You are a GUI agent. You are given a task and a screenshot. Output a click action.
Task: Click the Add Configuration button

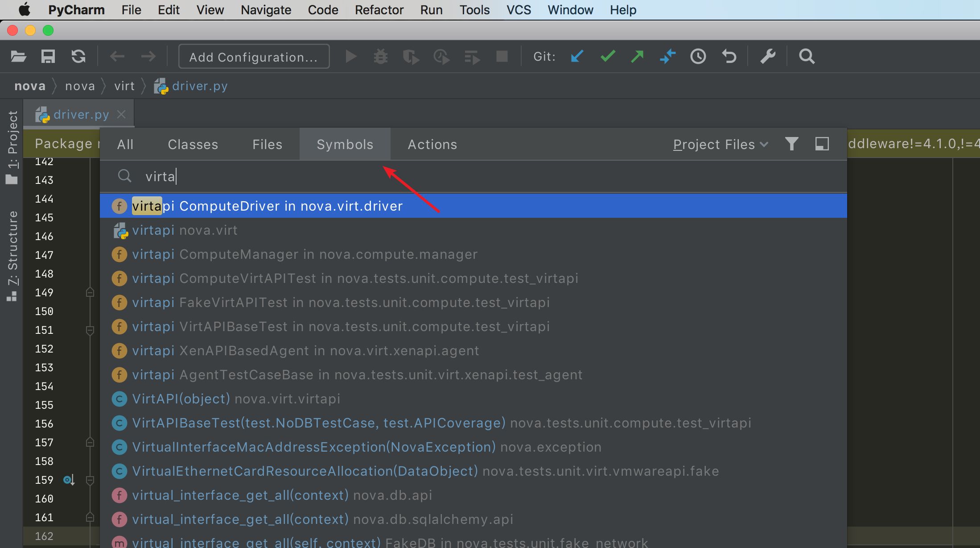(x=254, y=57)
